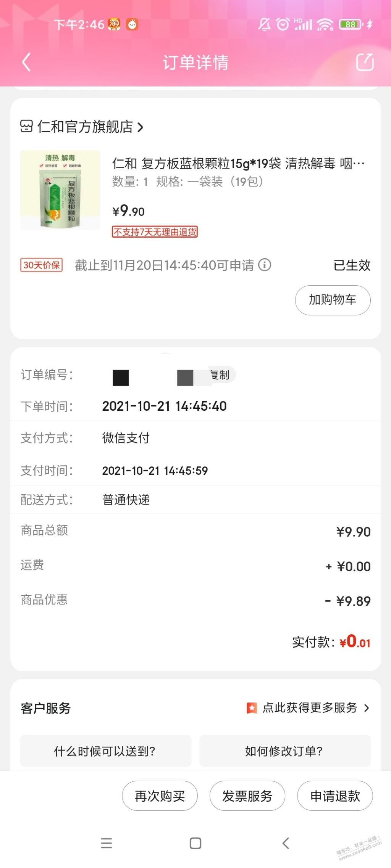391x868 pixels.
Task: Select 什么时候可以送到? quick question
Action: pos(105,751)
